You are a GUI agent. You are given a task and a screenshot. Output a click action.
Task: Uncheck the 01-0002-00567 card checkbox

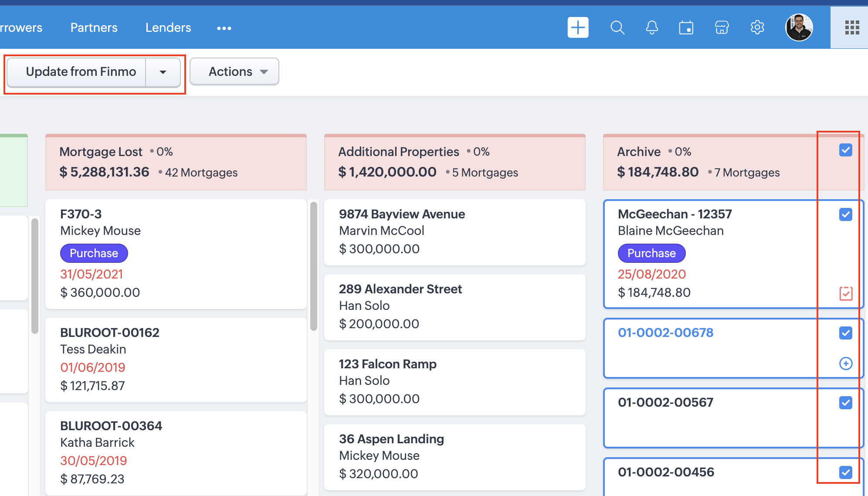click(846, 403)
